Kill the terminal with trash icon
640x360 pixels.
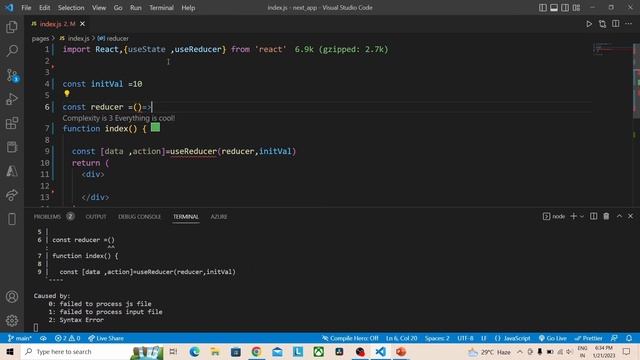[x=606, y=216]
